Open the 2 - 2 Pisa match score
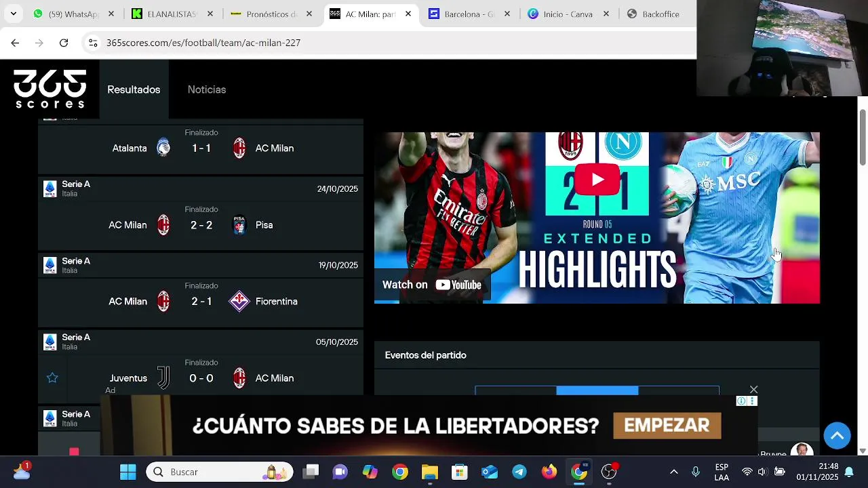The image size is (868, 488). [x=201, y=225]
